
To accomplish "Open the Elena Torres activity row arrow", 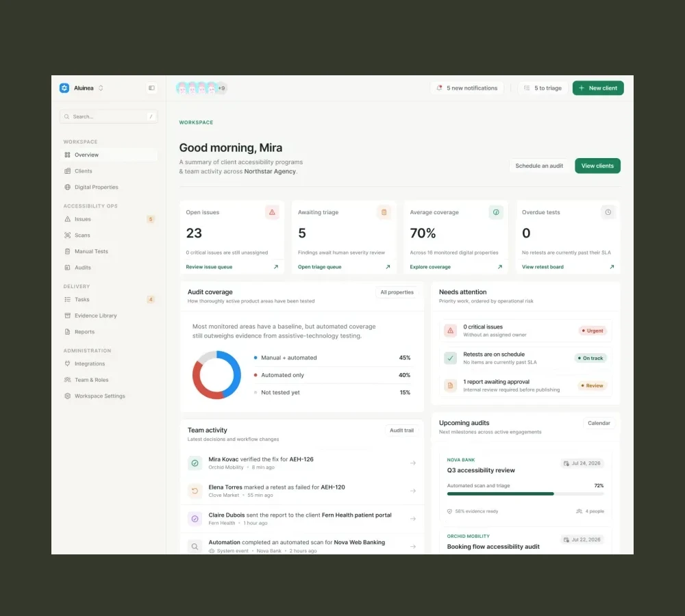I will [x=413, y=491].
